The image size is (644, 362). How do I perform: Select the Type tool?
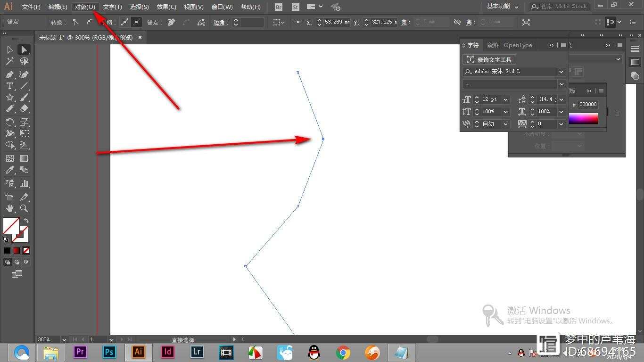[x=10, y=86]
